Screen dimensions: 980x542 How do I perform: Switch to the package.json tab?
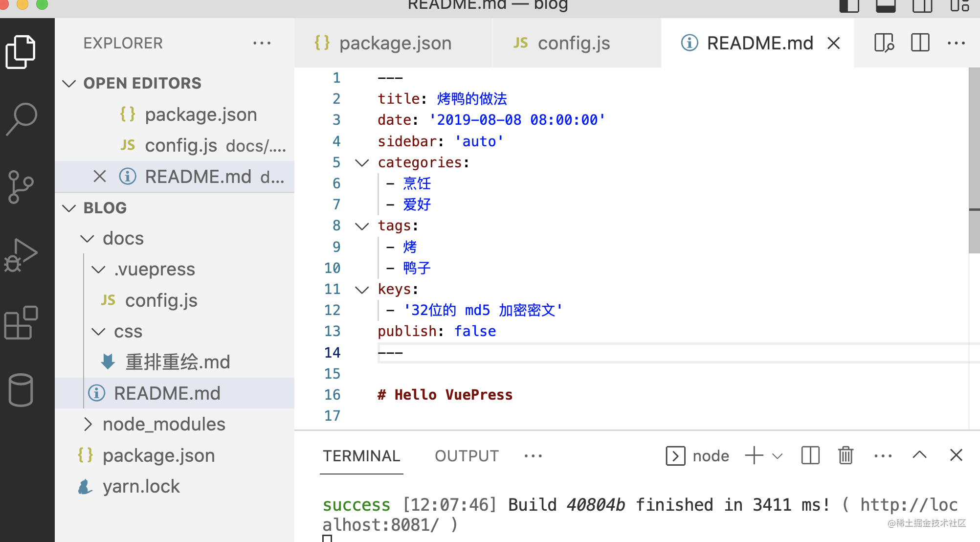click(394, 43)
